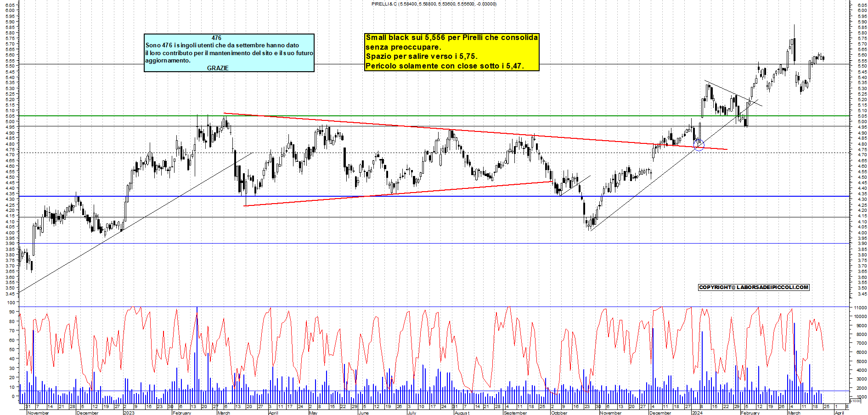Click the 'GRAZIE' text in the cyan box
Viewport: 868px width, 415px height.
218,68
